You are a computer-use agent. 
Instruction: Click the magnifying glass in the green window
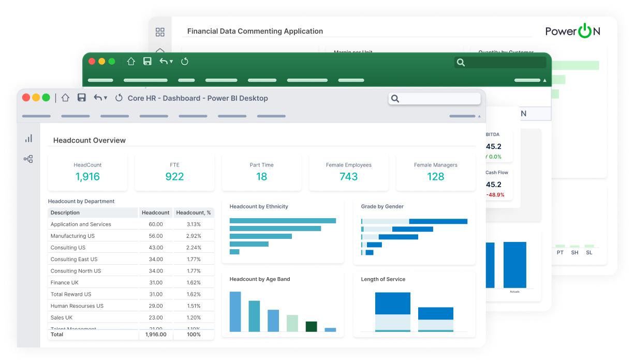click(461, 62)
